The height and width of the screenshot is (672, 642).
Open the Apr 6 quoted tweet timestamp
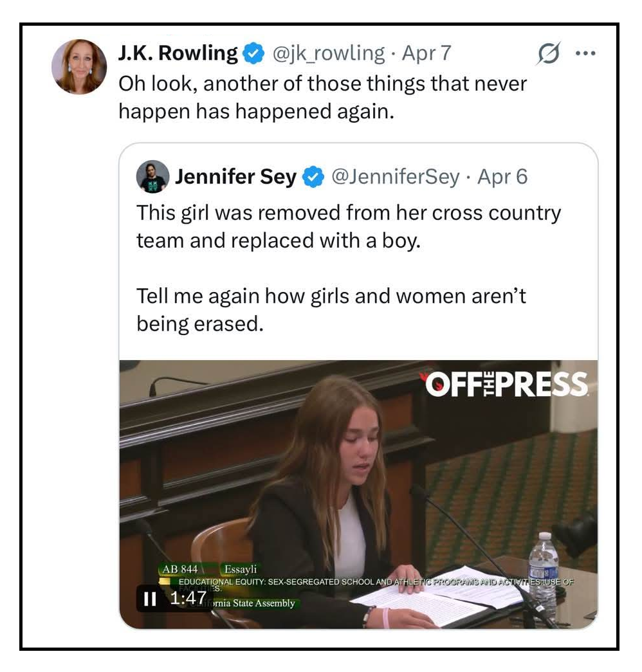pyautogui.click(x=502, y=177)
